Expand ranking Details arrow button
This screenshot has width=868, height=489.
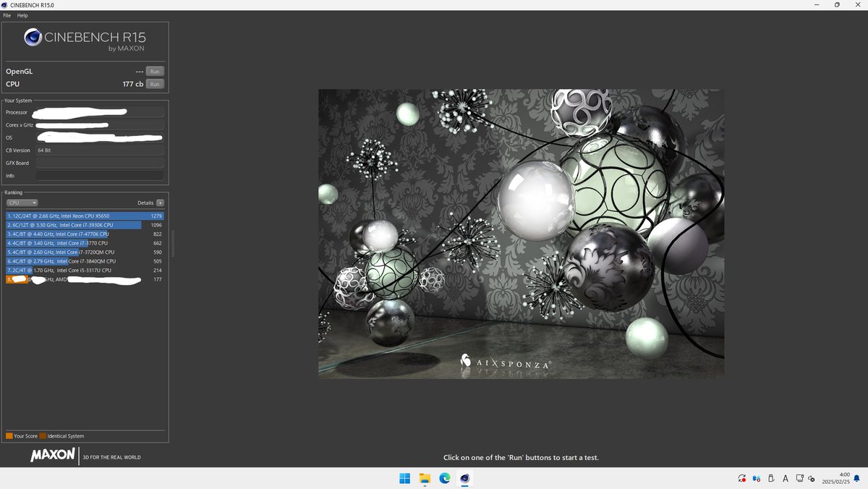[160, 203]
